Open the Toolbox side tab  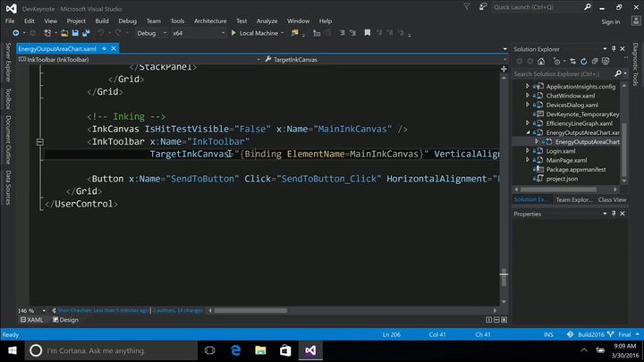8,99
